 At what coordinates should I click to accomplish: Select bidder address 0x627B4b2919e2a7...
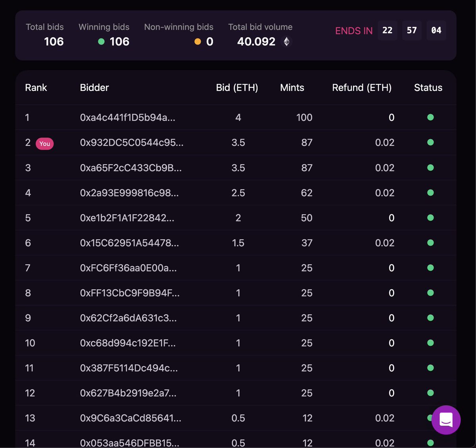(x=128, y=393)
